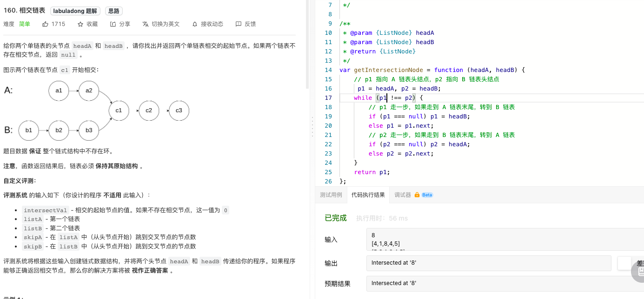Screen dimensions: 644x299
Task: Open the 测试用例 tab
Action: tap(331, 195)
